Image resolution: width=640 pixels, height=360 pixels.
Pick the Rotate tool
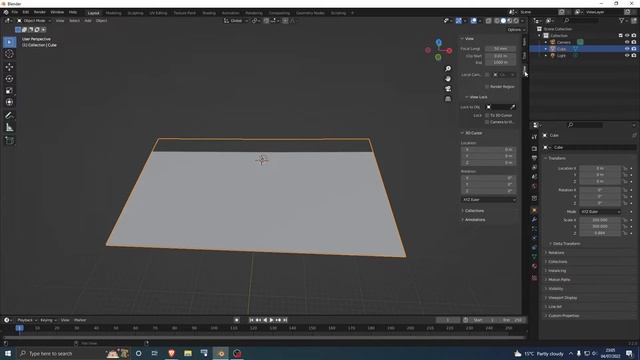pyautogui.click(x=9, y=78)
